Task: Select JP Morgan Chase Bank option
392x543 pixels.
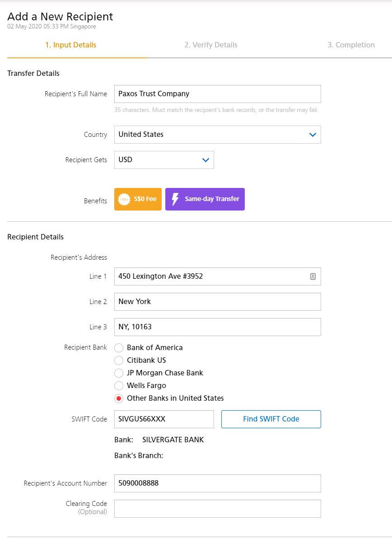Action: click(x=119, y=373)
